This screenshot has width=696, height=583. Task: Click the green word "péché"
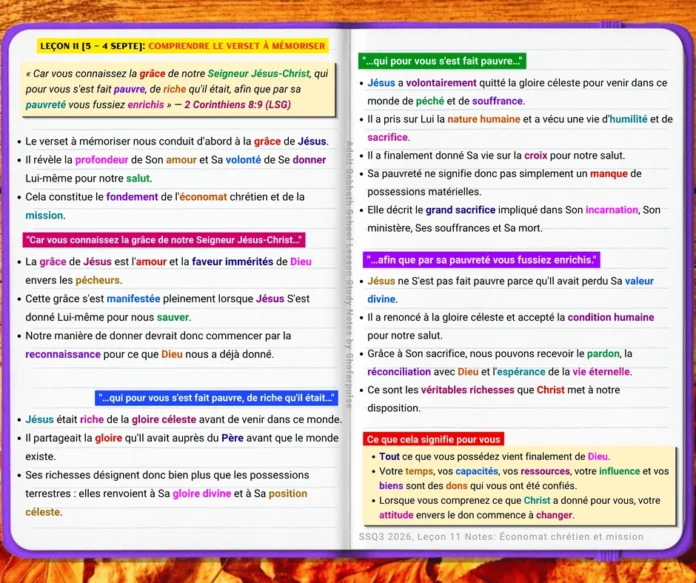tap(430, 101)
